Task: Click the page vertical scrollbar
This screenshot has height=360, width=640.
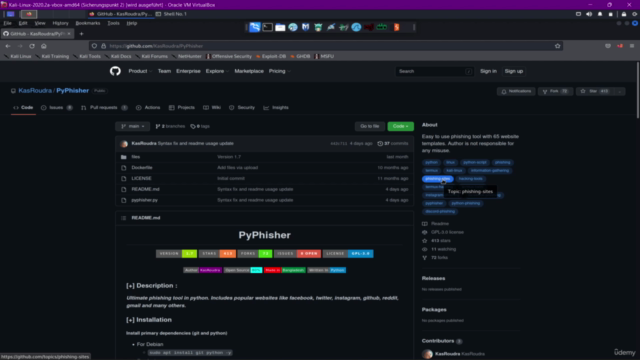Action: click(637, 90)
